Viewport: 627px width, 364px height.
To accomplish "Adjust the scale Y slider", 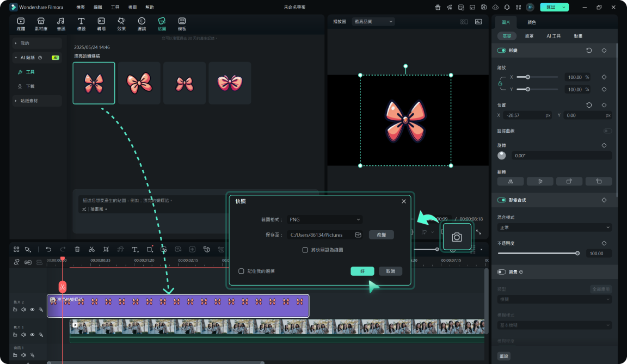I will (528, 89).
